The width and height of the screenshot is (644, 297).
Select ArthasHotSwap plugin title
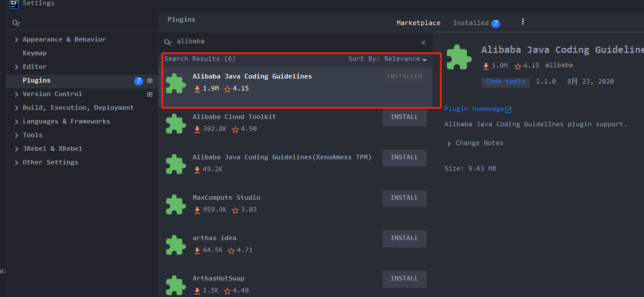pos(218,278)
